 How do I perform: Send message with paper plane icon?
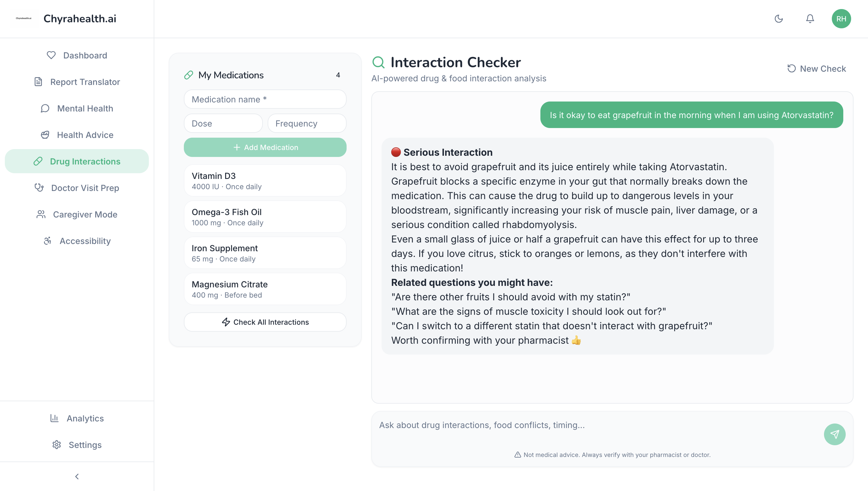pos(835,434)
